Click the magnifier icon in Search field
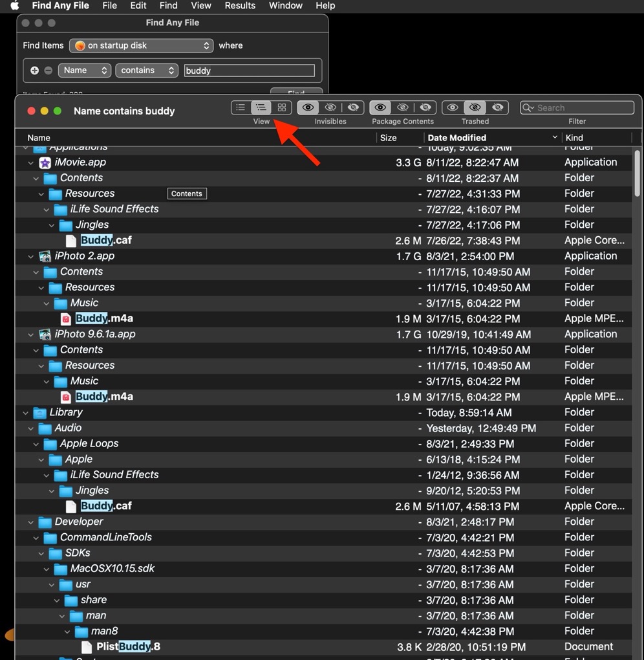This screenshot has width=644, height=660. [528, 108]
